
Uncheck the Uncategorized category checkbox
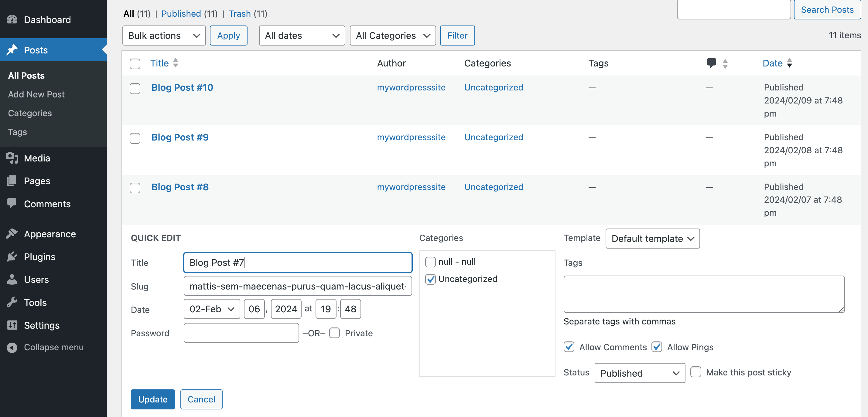pyautogui.click(x=430, y=279)
